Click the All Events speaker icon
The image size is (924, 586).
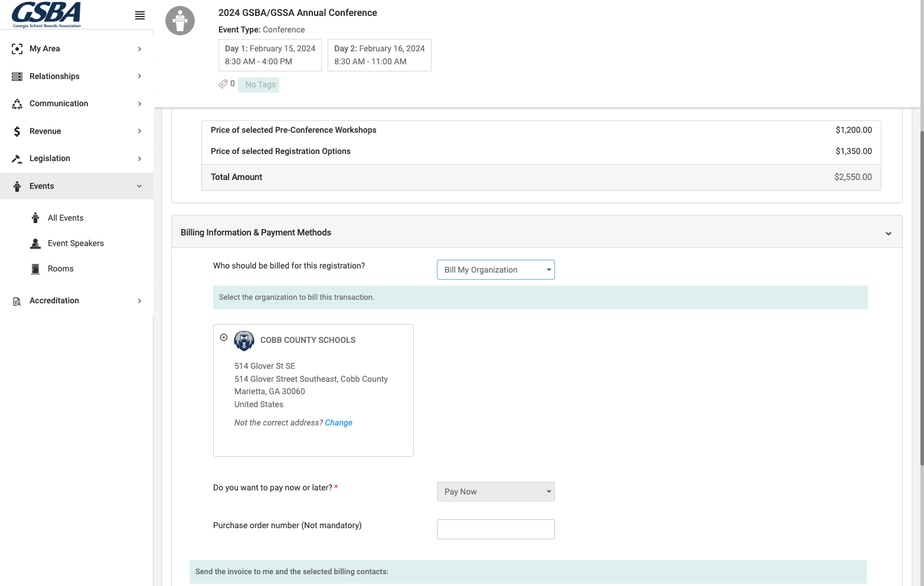[x=35, y=218]
